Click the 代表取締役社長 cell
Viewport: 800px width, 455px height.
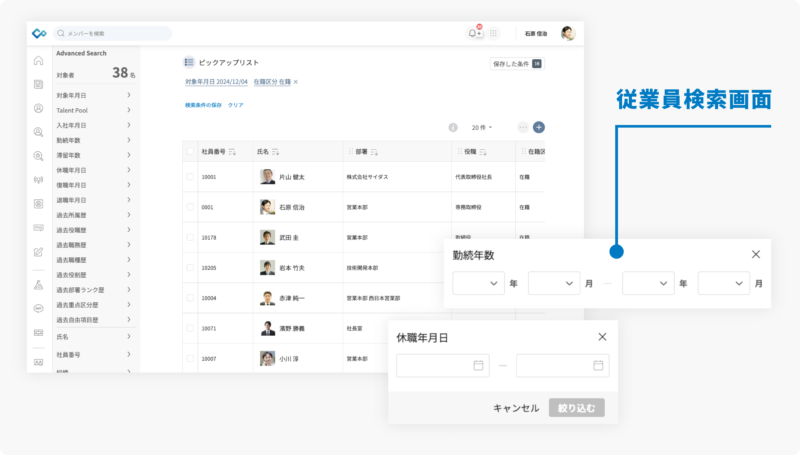click(x=473, y=177)
